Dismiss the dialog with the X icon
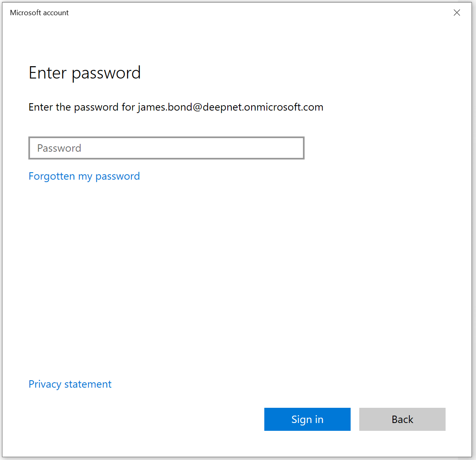The width and height of the screenshot is (476, 460). coord(457,13)
